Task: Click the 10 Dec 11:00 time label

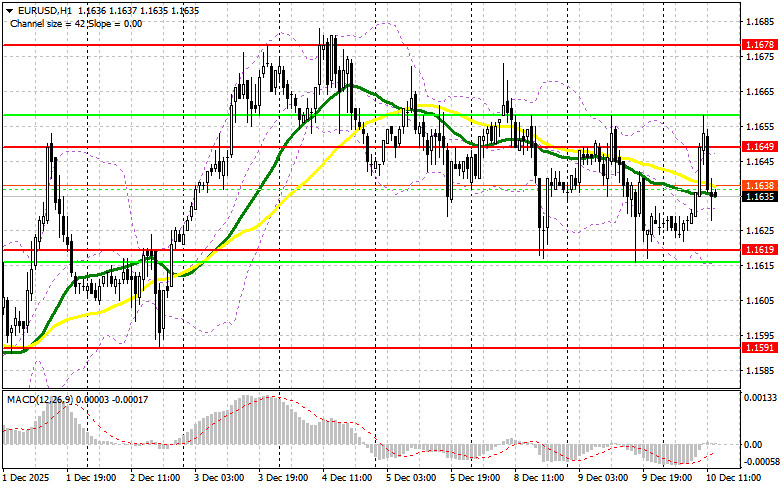Action: pos(733,478)
